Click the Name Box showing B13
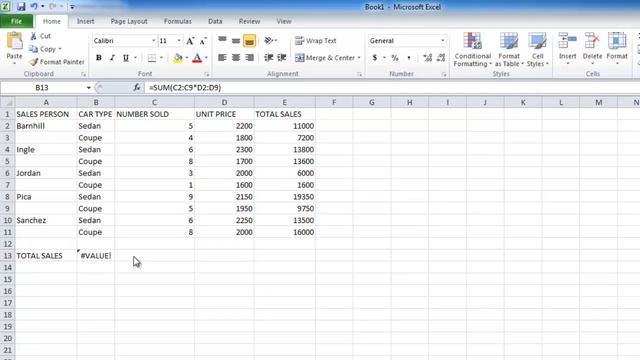The height and width of the screenshot is (360, 640). click(x=42, y=88)
